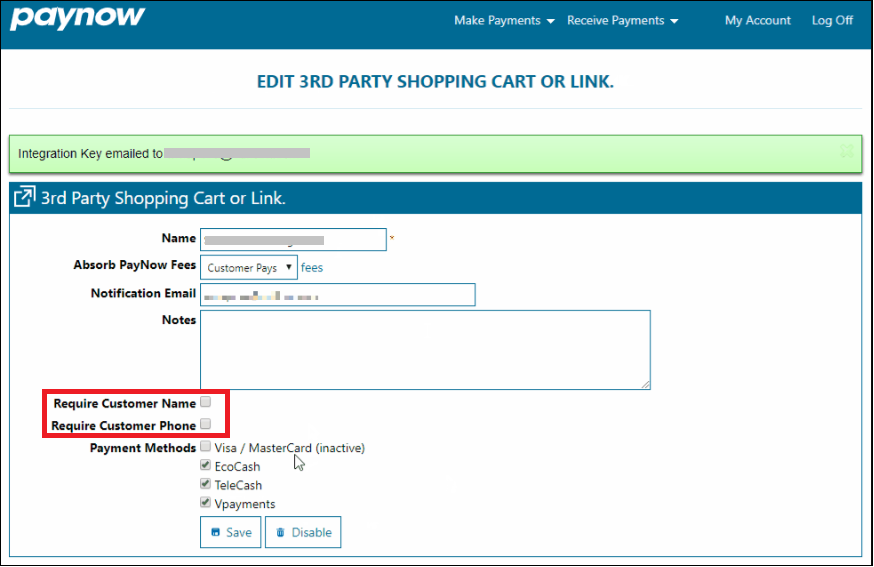The image size is (874, 567).
Task: Click the 3rd Party Shopping Cart header text
Action: point(163,198)
